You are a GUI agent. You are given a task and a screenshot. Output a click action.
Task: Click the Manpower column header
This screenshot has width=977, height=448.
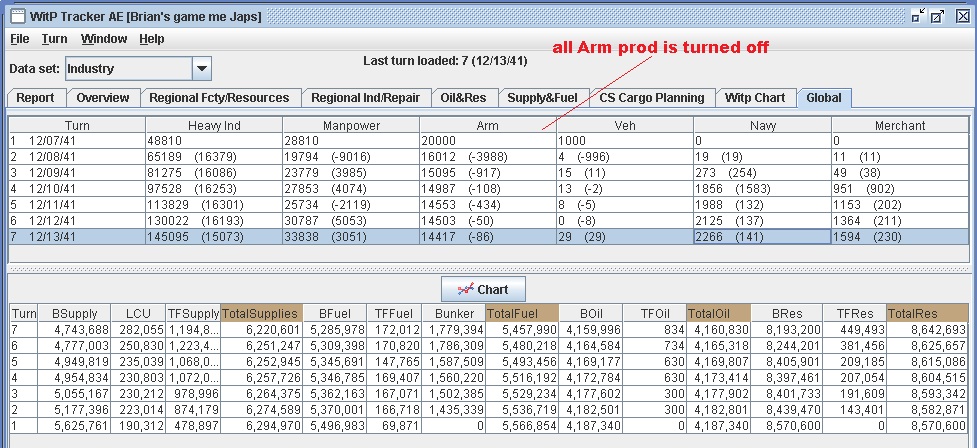(351, 125)
